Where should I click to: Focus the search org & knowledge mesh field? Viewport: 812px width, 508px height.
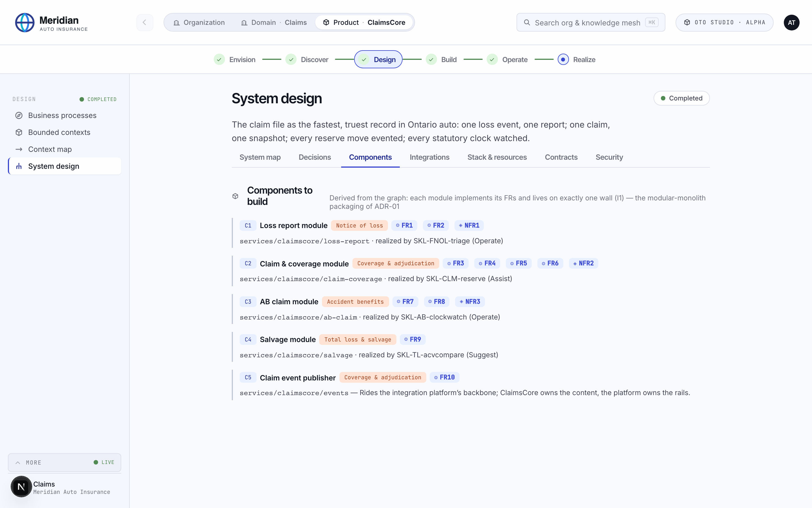[591, 23]
